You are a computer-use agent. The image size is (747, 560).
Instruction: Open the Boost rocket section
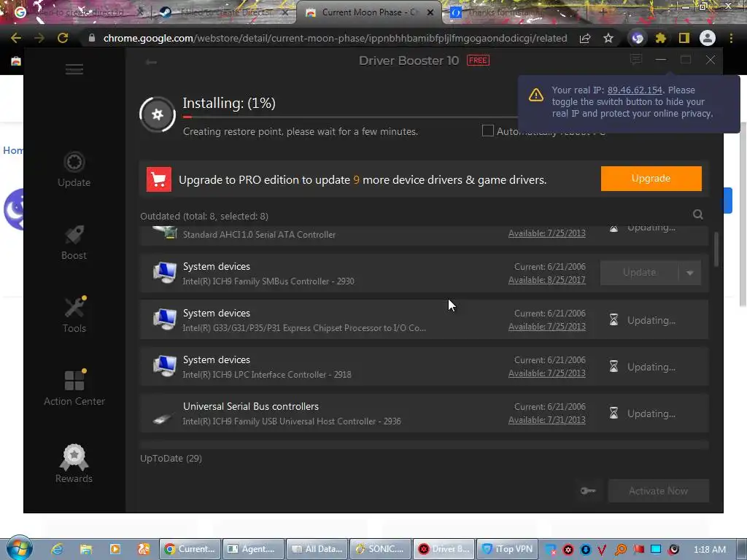click(x=74, y=242)
